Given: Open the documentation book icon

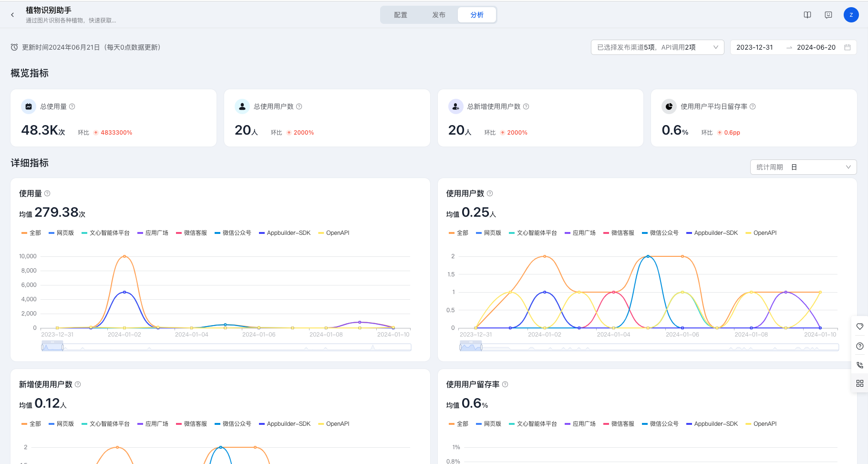Looking at the screenshot, I should pyautogui.click(x=807, y=15).
